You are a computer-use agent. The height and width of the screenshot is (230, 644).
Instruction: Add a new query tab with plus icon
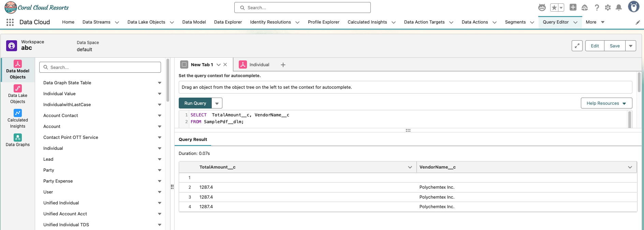click(x=283, y=65)
